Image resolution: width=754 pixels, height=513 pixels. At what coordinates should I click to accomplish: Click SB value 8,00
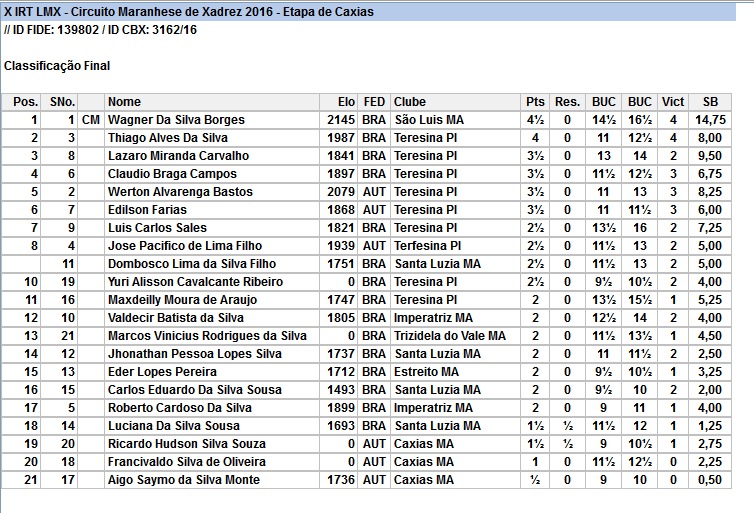710,138
